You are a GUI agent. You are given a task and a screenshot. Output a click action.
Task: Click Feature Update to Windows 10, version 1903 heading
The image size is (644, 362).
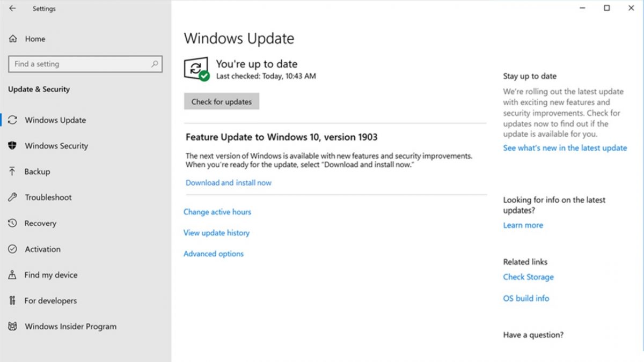click(x=282, y=137)
